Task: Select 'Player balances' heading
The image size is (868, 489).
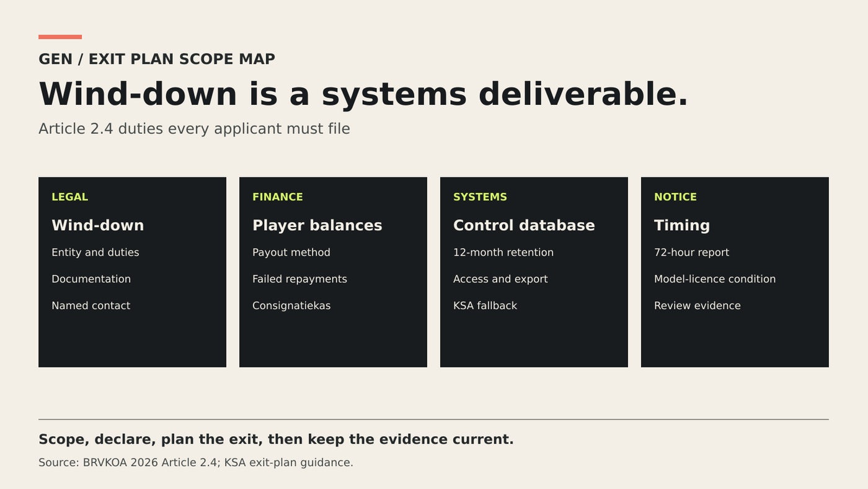Action: 317,225
